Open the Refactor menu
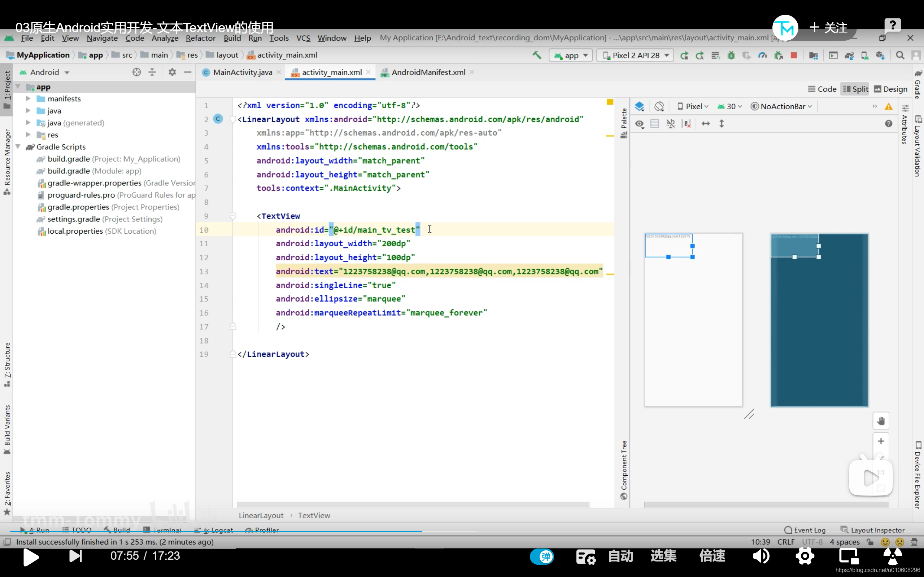This screenshot has height=577, width=924. pyautogui.click(x=200, y=38)
